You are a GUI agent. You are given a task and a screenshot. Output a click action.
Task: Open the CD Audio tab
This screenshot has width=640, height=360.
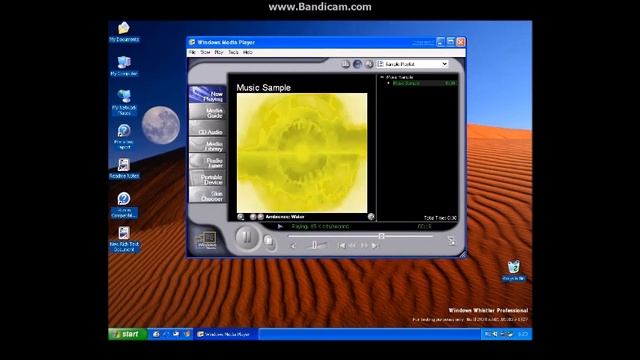(207, 129)
